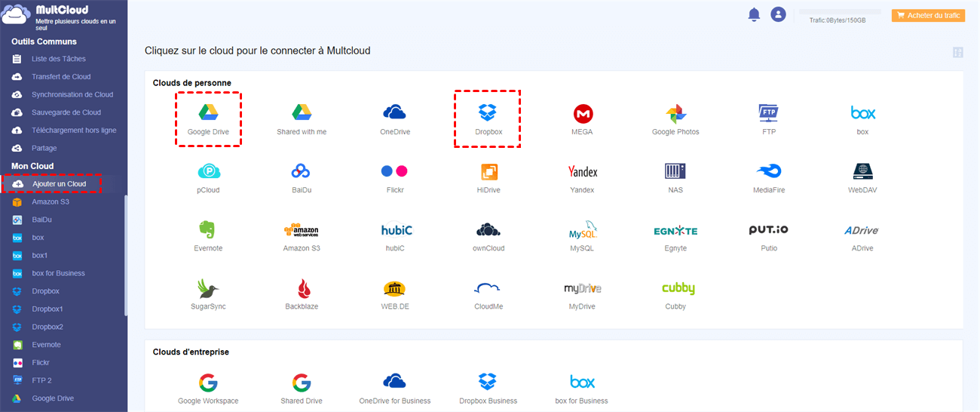Viewport: 980px width, 412px height.
Task: Open Dropbox2 in sidebar
Action: 47,327
